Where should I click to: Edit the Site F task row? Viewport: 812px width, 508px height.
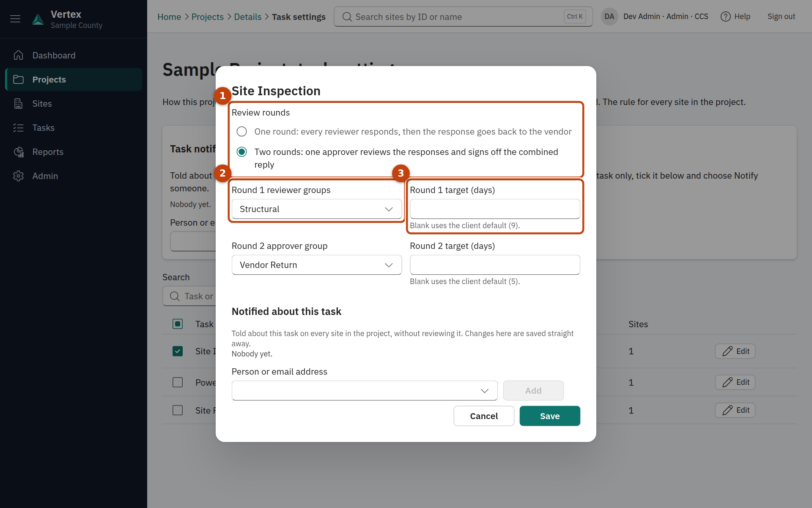pos(735,410)
